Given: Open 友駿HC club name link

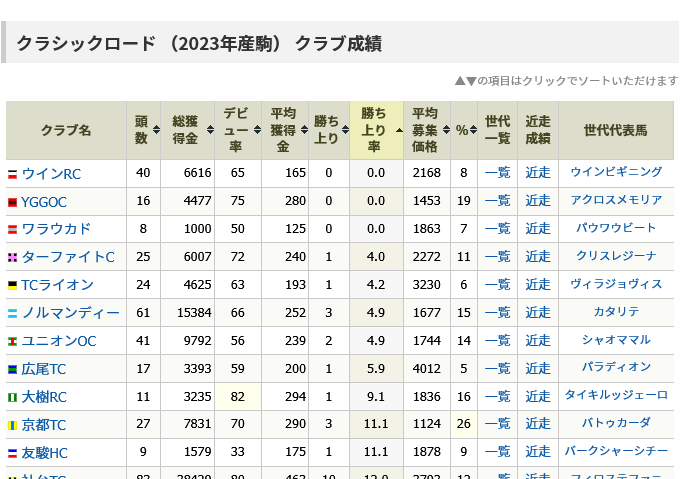Looking at the screenshot, I should 44,454.
